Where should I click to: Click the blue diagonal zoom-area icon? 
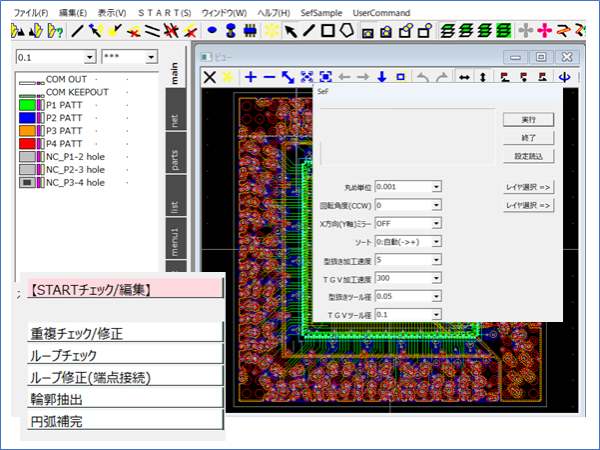click(x=288, y=77)
